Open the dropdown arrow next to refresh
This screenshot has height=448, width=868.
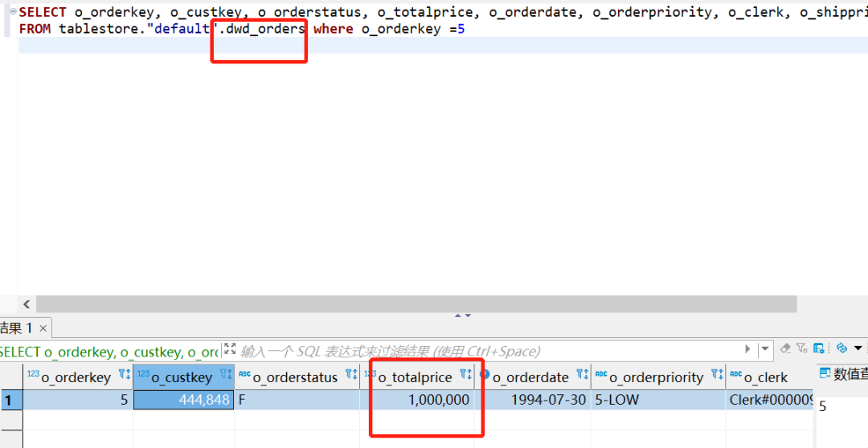(x=858, y=349)
